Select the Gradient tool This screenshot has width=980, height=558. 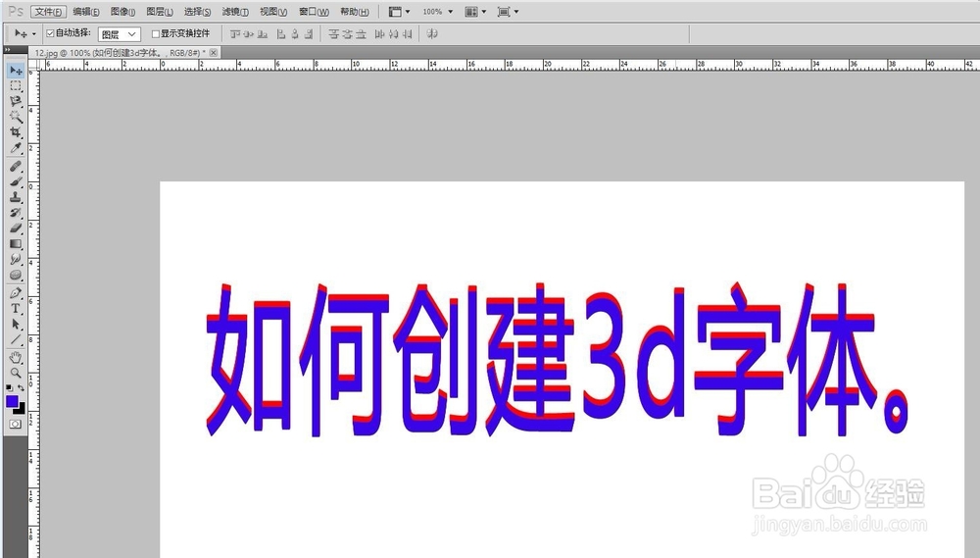coord(16,244)
